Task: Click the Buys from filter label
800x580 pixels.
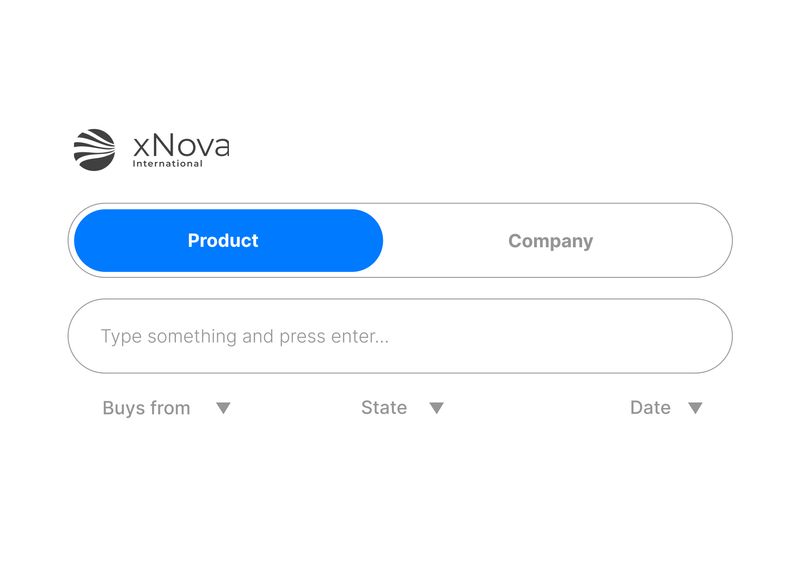Action: pos(146,407)
